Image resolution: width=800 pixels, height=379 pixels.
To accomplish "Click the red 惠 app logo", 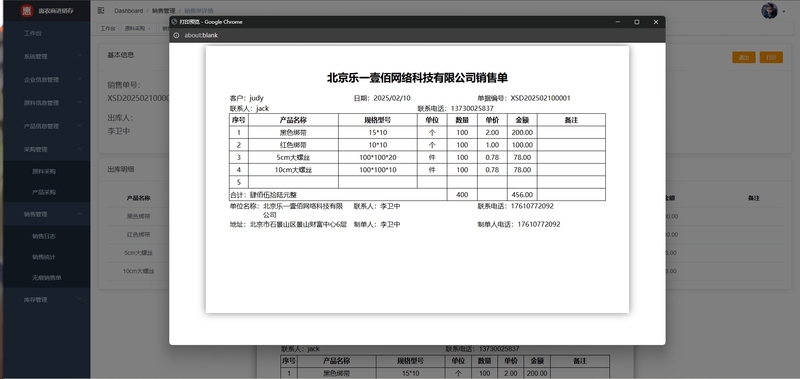I will 27,11.
